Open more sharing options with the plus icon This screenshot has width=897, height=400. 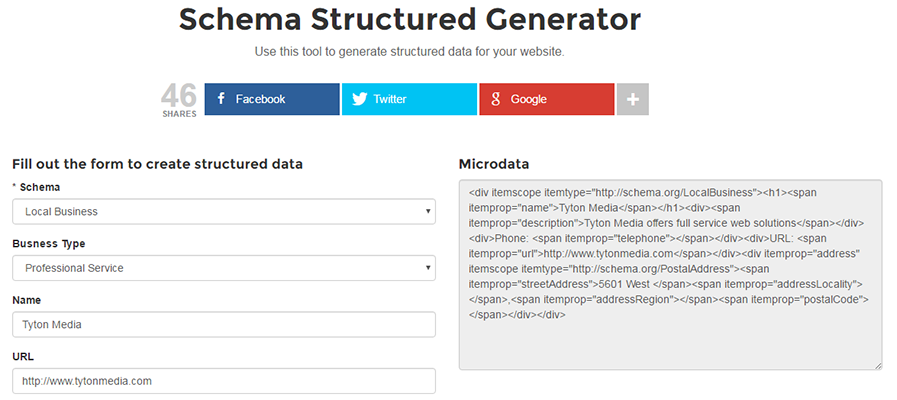point(632,99)
